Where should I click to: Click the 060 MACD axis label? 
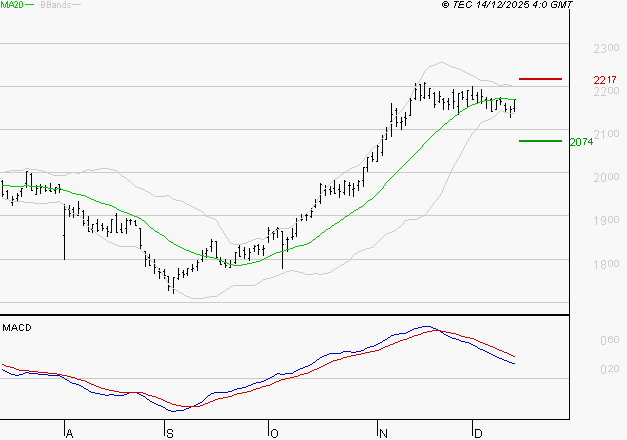(610, 340)
